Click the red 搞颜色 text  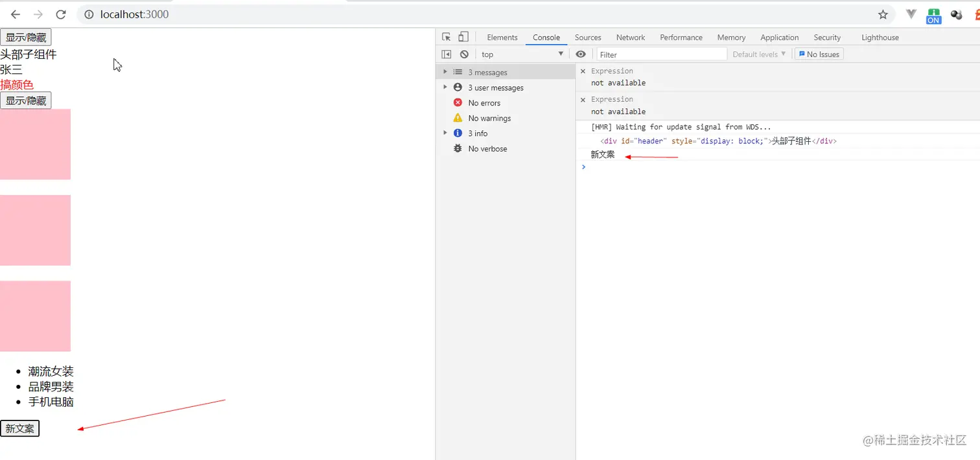pyautogui.click(x=17, y=85)
